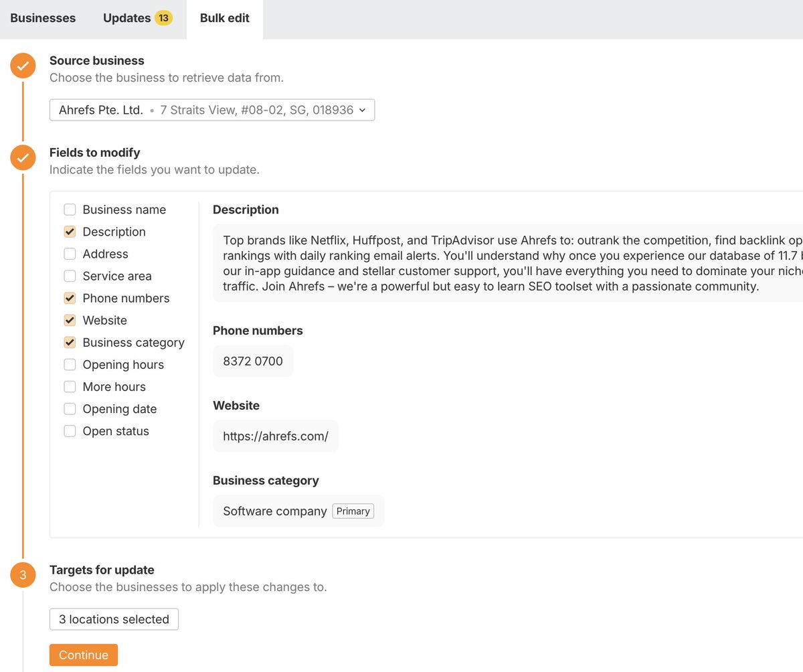
Task: Click 'Indicate the fields you want to update.' text
Action: point(155,170)
